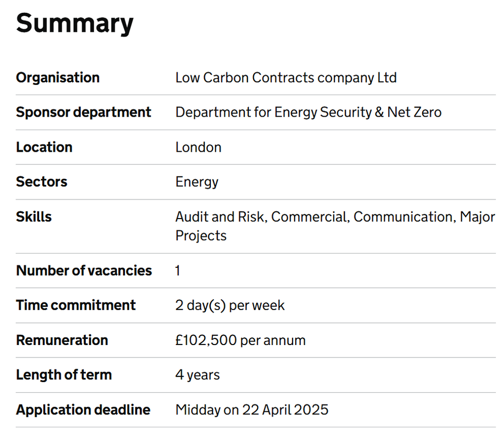Click the Energy sector value
This screenshot has width=504, height=434.
point(197,182)
